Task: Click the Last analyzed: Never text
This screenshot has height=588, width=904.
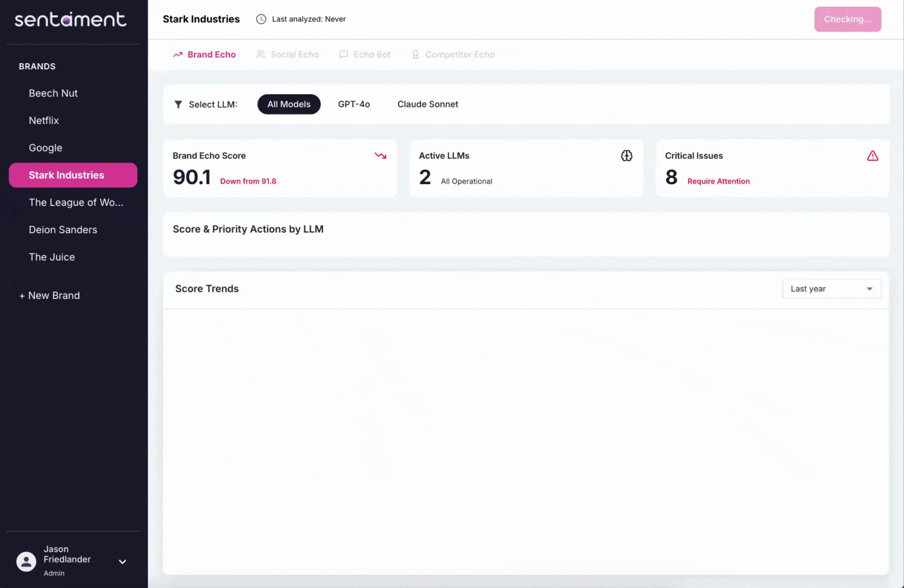Action: pyautogui.click(x=309, y=19)
